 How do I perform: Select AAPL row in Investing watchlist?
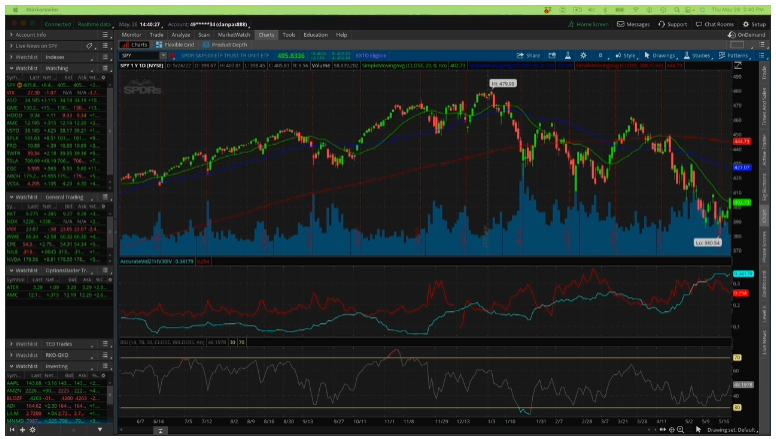pos(55,383)
